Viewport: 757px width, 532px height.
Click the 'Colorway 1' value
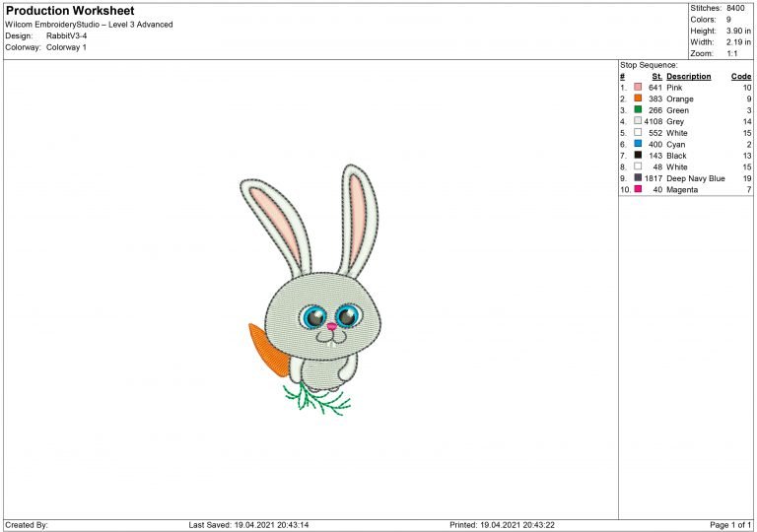pos(66,47)
